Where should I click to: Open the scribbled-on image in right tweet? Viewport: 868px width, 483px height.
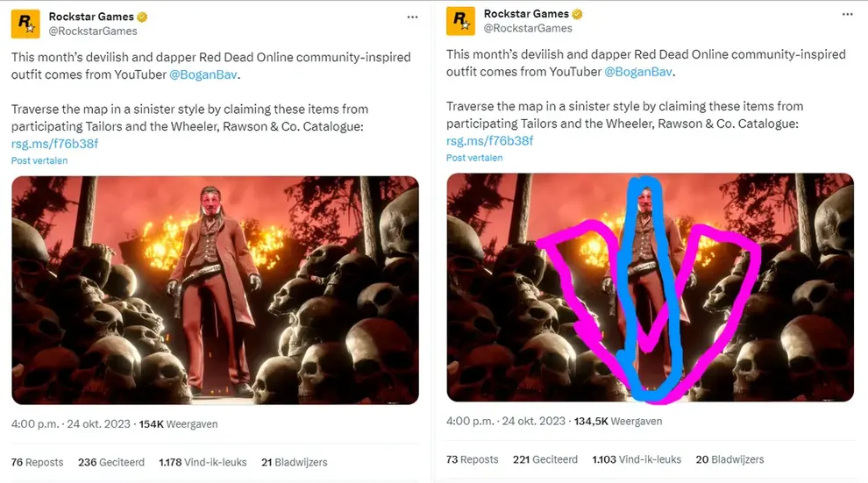650,287
